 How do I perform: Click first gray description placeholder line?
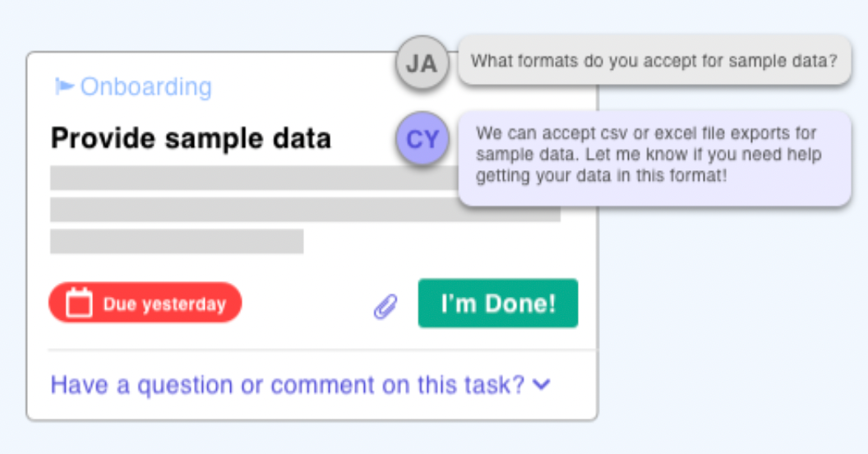pos(254,178)
